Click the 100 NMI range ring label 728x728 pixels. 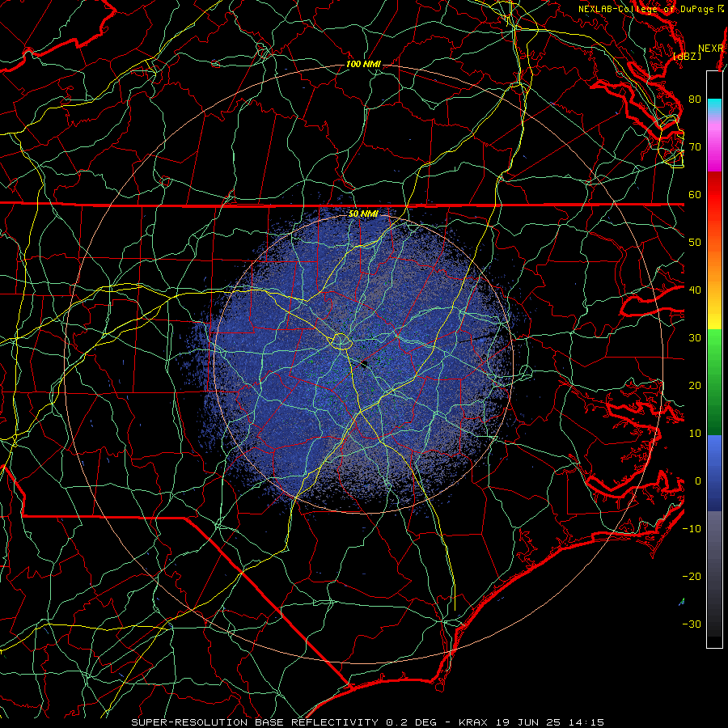click(363, 64)
